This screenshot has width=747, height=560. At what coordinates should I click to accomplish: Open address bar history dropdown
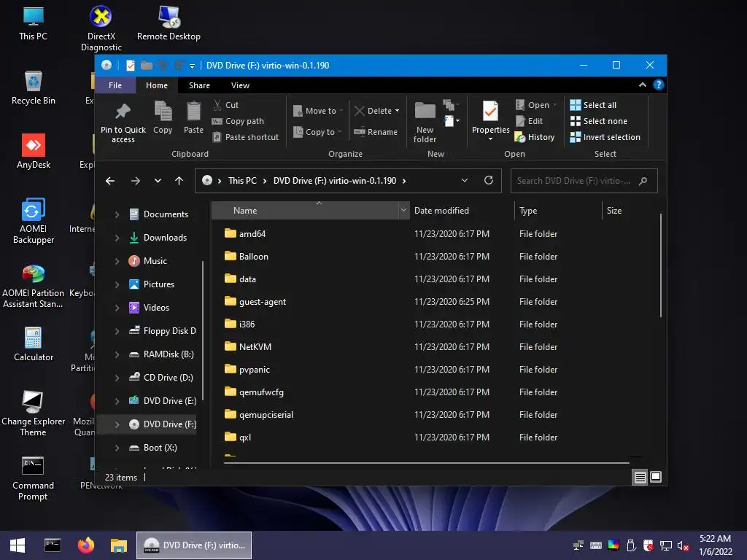coord(465,181)
